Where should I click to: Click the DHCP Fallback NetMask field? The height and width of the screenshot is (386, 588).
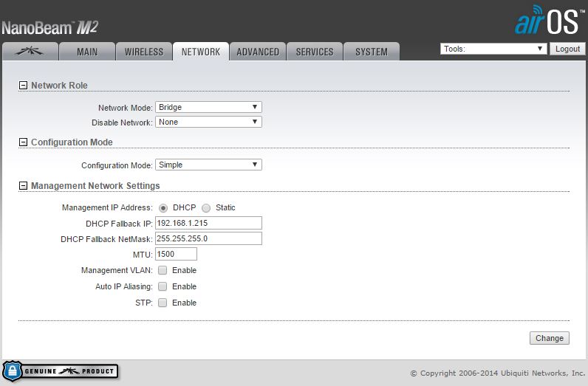(208, 238)
